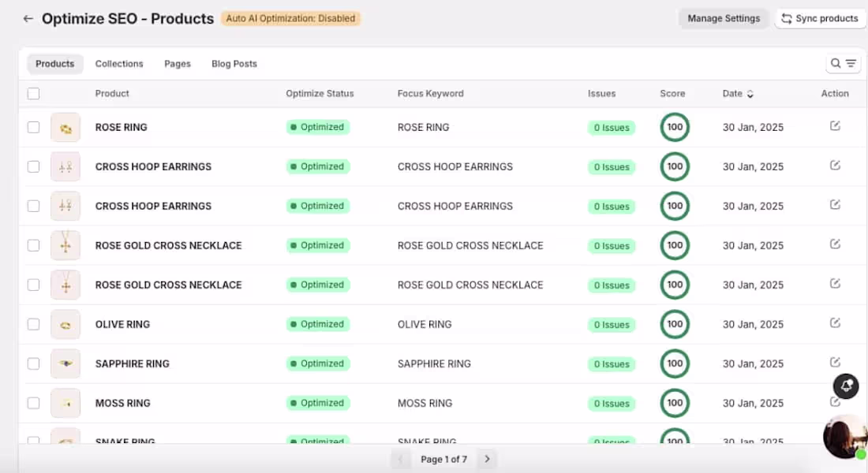This screenshot has width=868, height=473.
Task: Open the Pages tab
Action: (x=177, y=64)
